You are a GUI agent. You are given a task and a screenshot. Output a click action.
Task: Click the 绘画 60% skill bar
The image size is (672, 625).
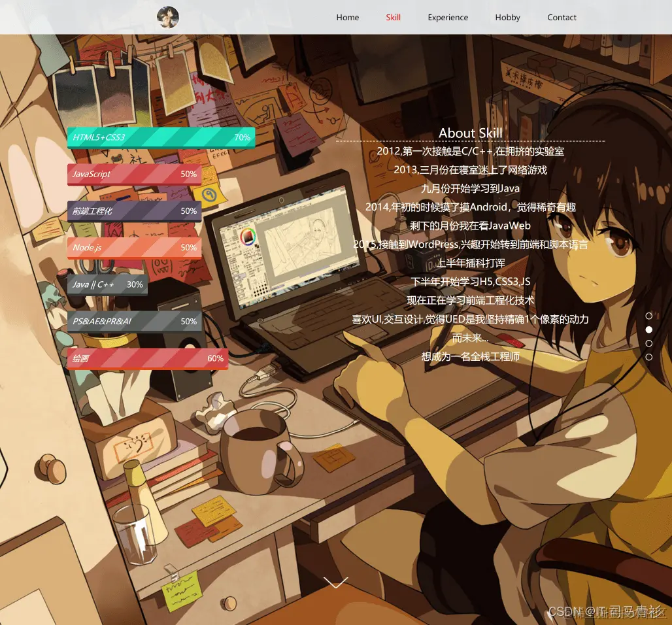click(148, 359)
